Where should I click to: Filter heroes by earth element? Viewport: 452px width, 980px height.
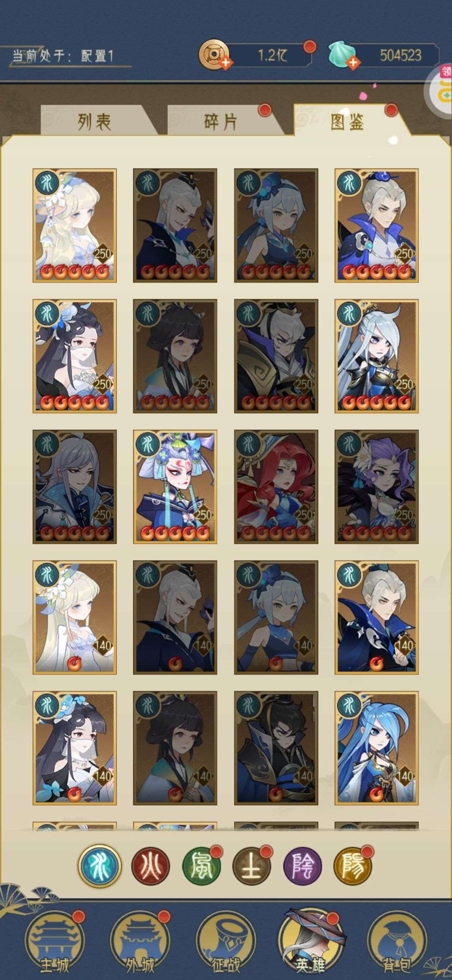[x=252, y=866]
